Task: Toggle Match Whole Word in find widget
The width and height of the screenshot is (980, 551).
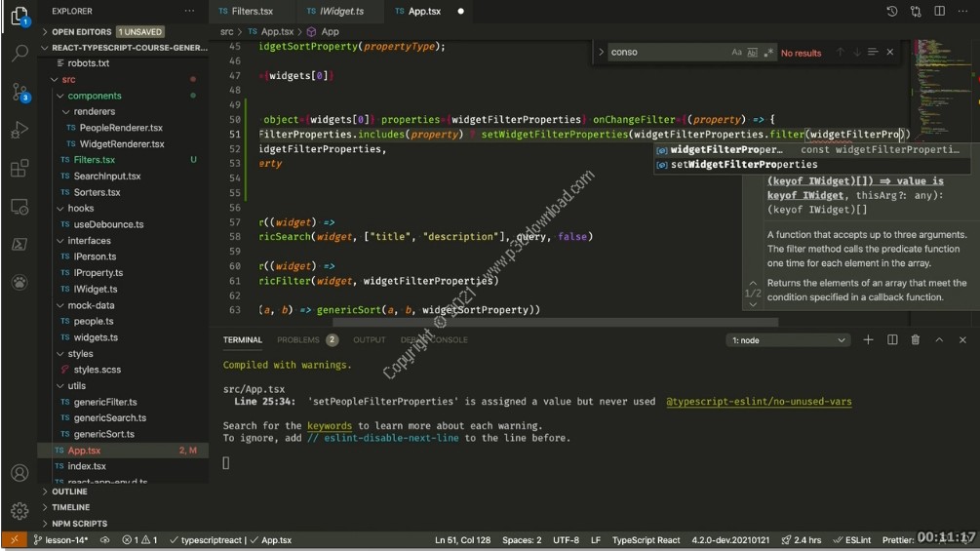Action: click(x=753, y=52)
